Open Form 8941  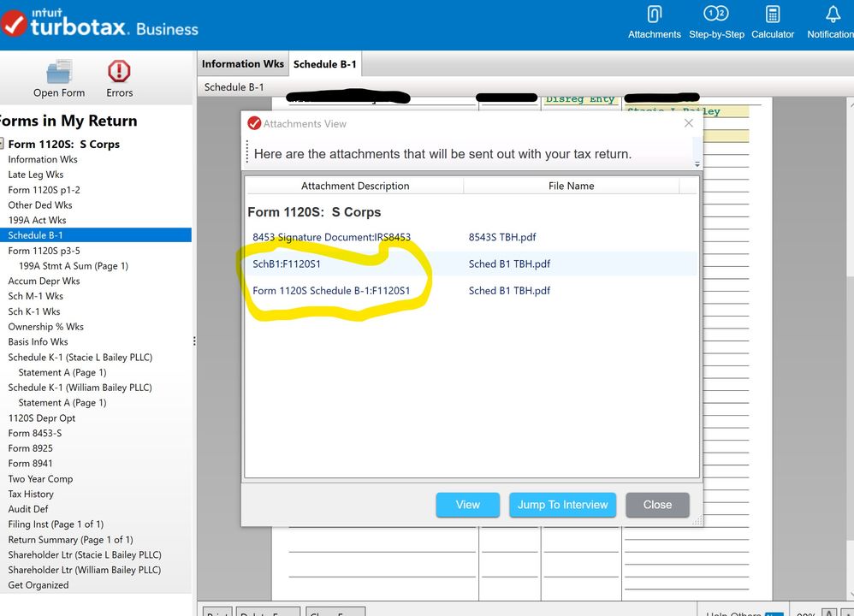point(30,464)
